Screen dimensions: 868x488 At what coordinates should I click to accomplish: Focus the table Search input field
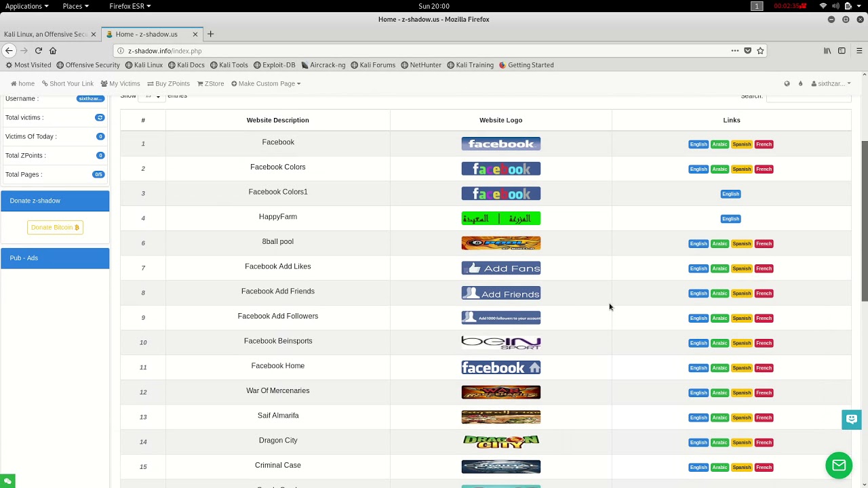[x=808, y=96]
